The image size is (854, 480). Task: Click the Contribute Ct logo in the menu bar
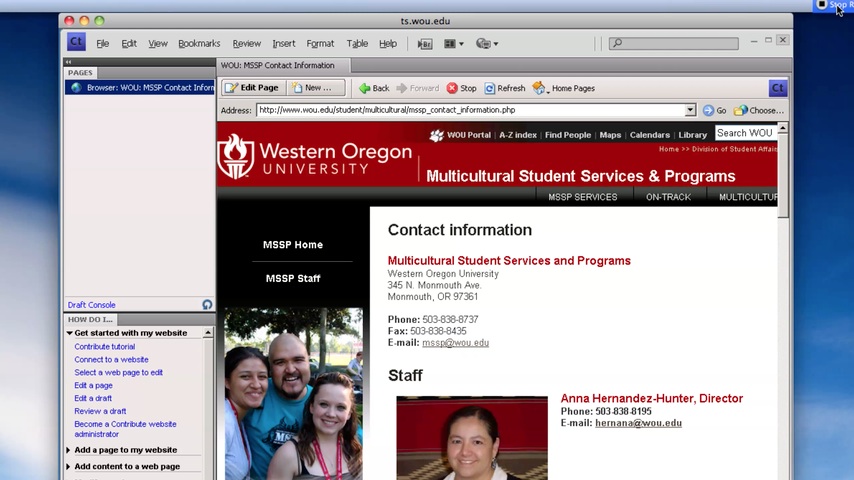pyautogui.click(x=76, y=42)
